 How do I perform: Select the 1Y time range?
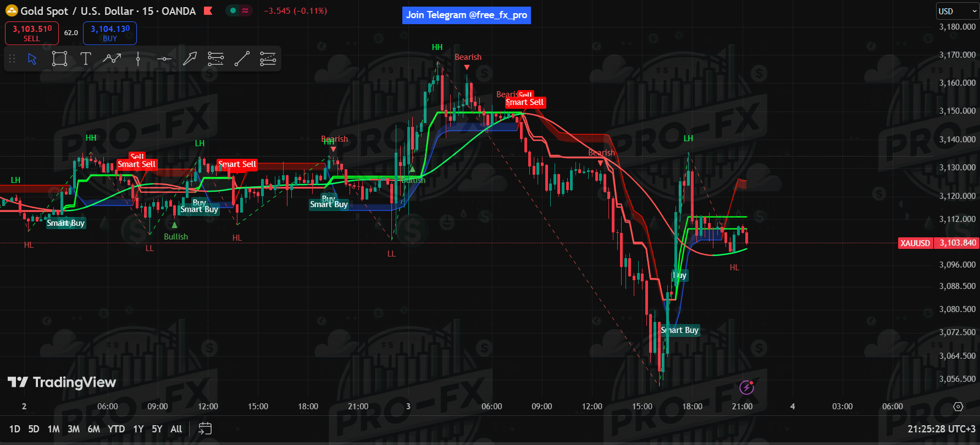[138, 429]
